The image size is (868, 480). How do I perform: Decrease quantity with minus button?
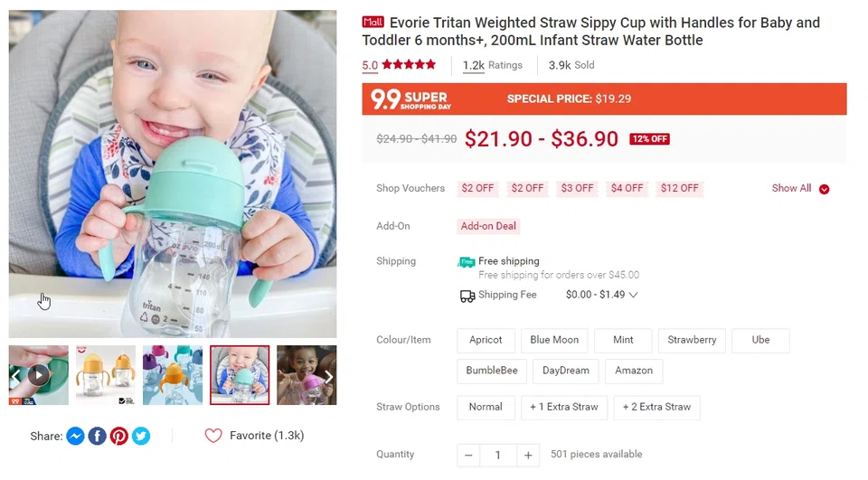[468, 455]
